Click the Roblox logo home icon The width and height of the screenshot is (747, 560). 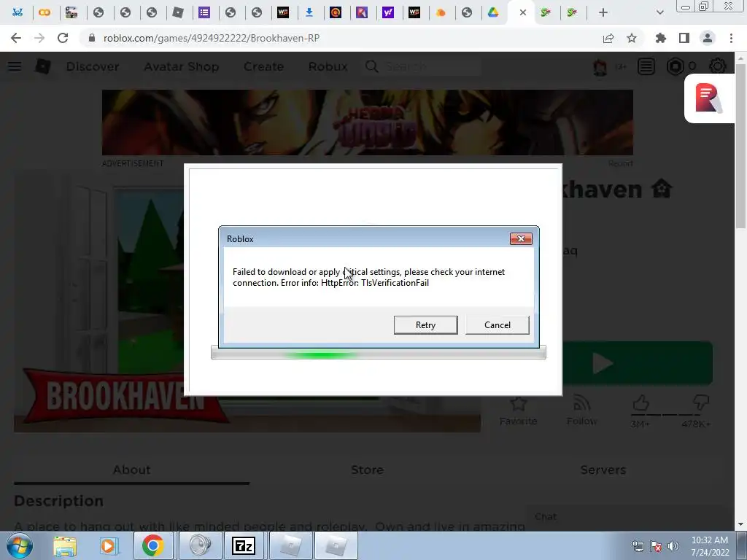(43, 66)
